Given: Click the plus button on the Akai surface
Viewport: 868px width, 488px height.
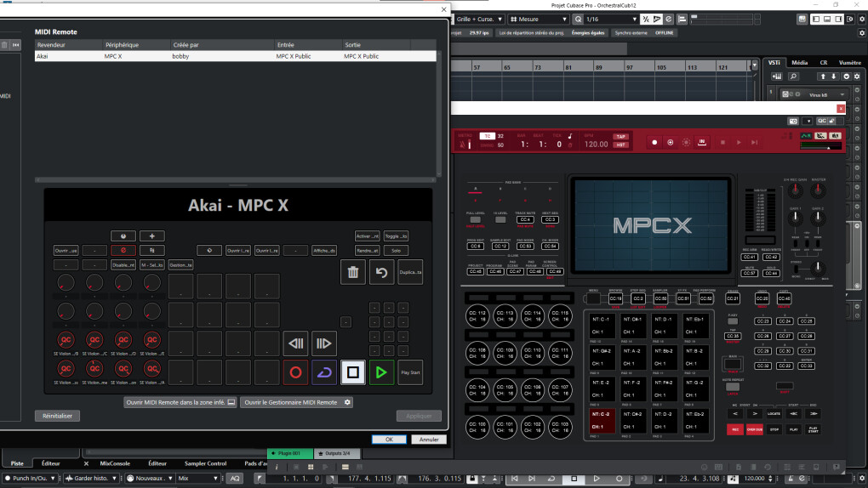Looking at the screenshot, I should click(x=151, y=235).
